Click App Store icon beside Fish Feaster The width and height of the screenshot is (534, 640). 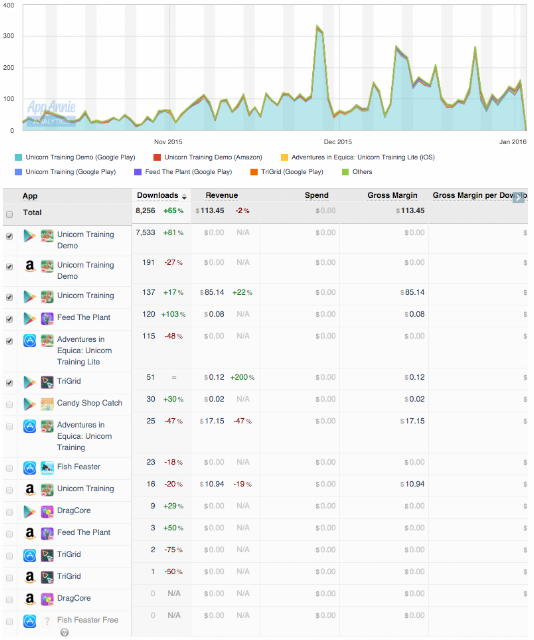click(29, 468)
